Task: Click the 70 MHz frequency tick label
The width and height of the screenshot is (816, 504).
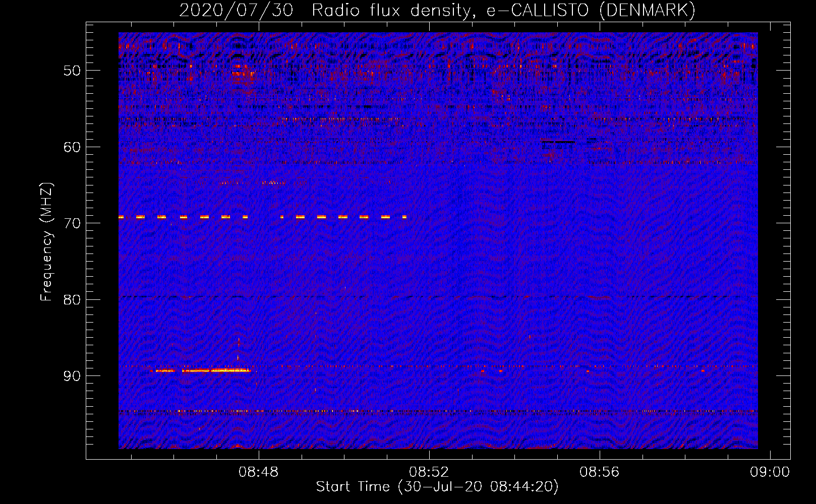Action: (x=72, y=223)
